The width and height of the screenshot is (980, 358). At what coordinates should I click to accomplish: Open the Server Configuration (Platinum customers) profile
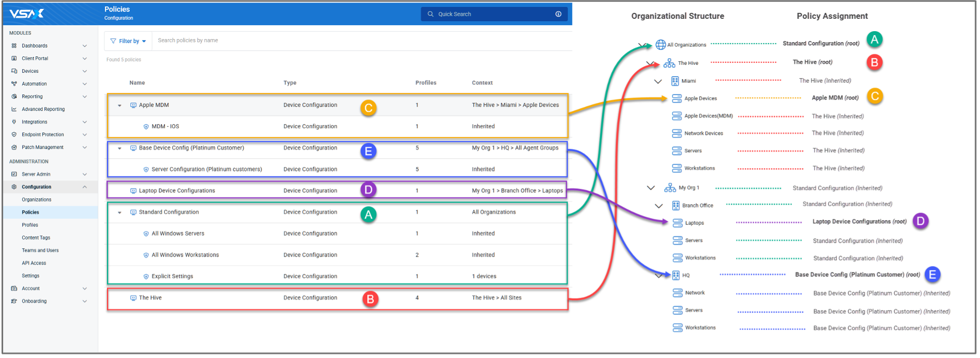207,169
